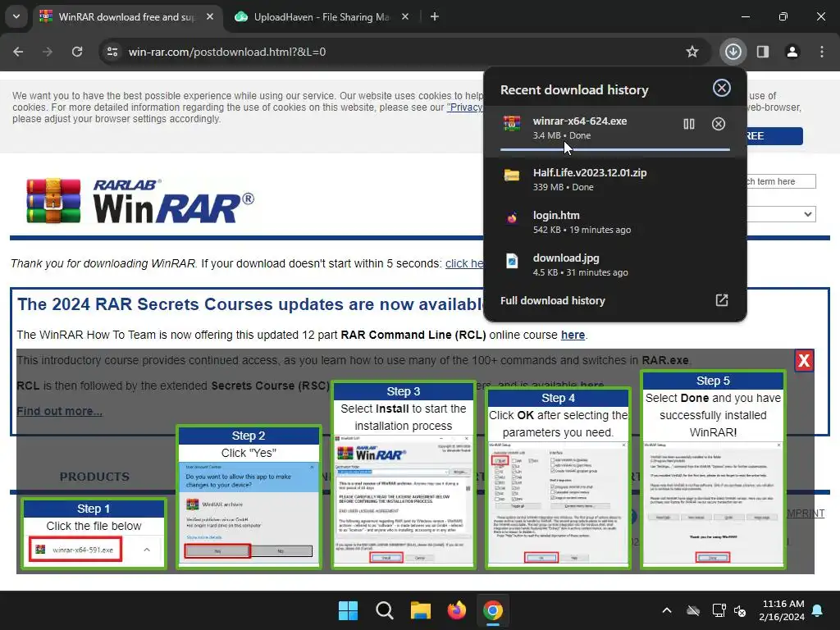The height and width of the screenshot is (630, 840).
Task: Close the install steps overlay with red X
Action: click(x=804, y=361)
